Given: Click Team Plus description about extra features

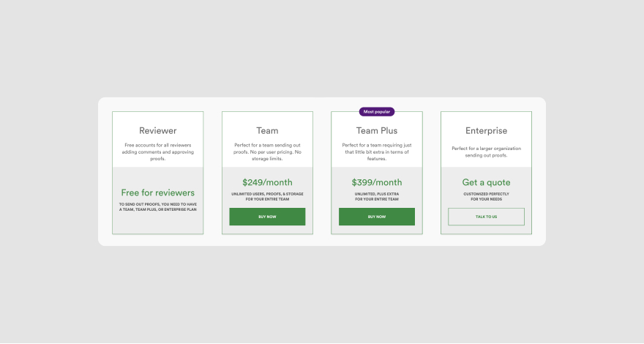Looking at the screenshot, I should tap(377, 152).
